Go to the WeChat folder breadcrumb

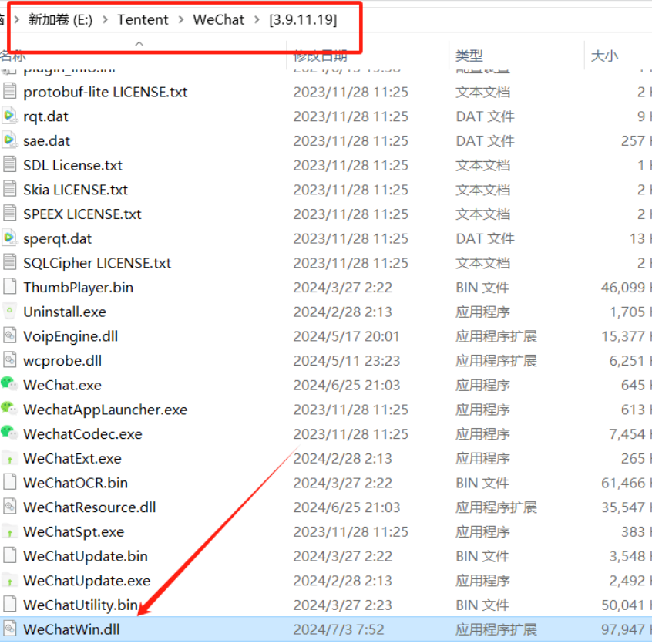(219, 19)
